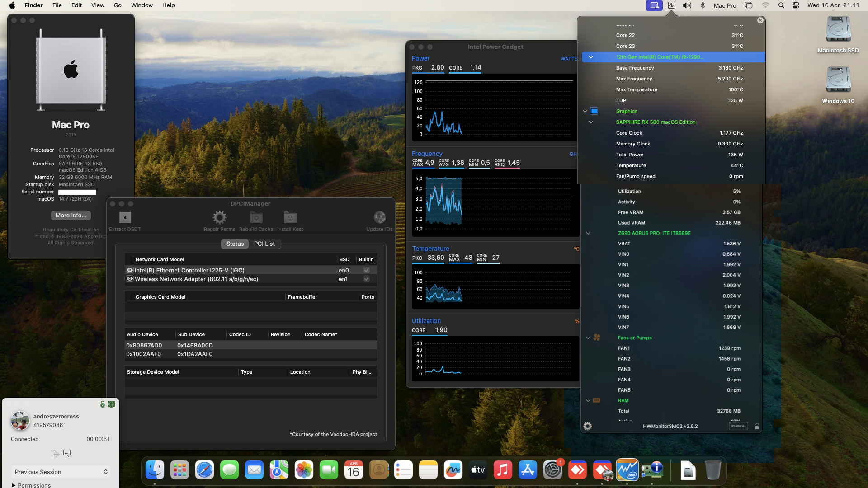Switch to the PCI List tab
The height and width of the screenshot is (488, 868).
pyautogui.click(x=264, y=244)
